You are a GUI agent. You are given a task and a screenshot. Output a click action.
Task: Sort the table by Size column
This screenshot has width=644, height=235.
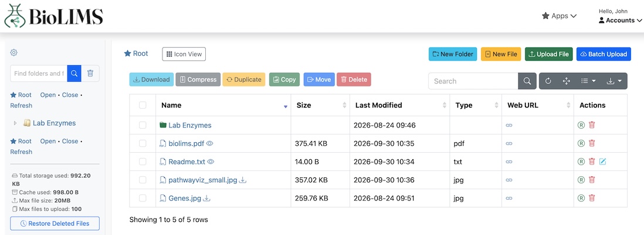pyautogui.click(x=320, y=105)
